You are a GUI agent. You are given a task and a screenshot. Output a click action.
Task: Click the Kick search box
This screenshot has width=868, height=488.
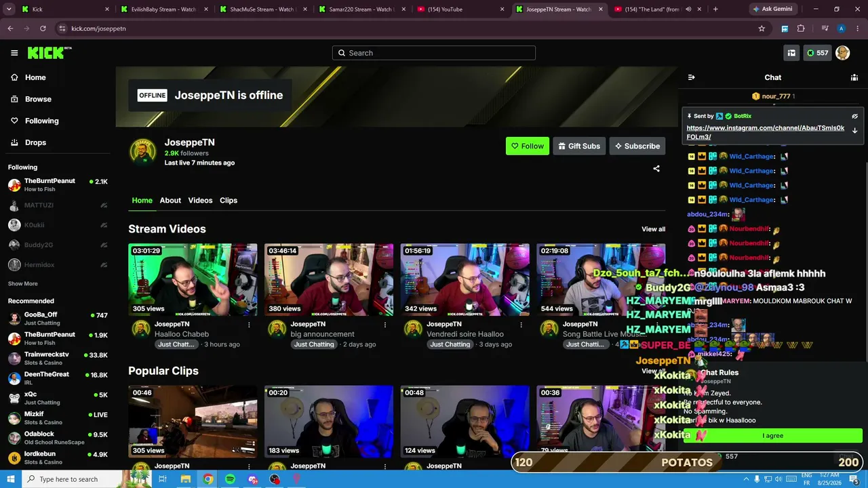click(x=434, y=53)
